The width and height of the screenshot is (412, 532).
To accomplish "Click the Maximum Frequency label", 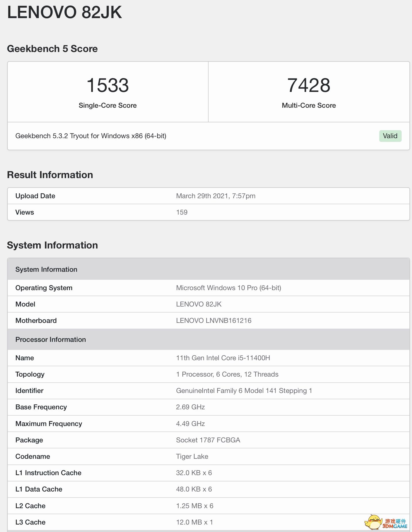I will [49, 424].
